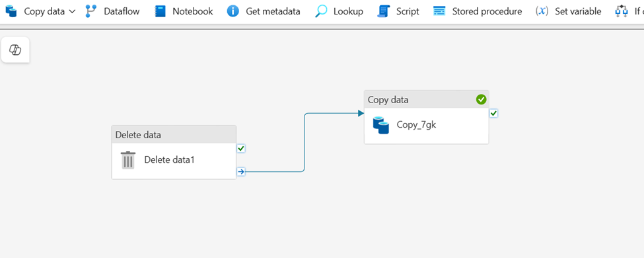Add a Set variable activity
The image size is (644, 258).
point(569,11)
